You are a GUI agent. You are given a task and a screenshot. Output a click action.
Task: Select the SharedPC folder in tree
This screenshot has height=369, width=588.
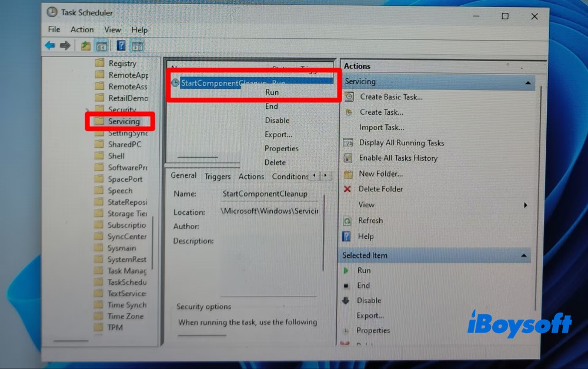click(x=125, y=144)
